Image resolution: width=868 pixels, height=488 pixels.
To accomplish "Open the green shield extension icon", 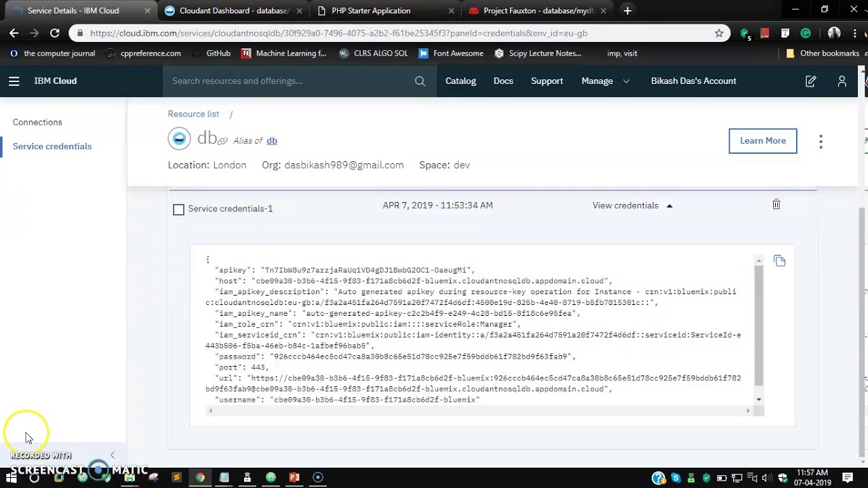I will click(745, 33).
